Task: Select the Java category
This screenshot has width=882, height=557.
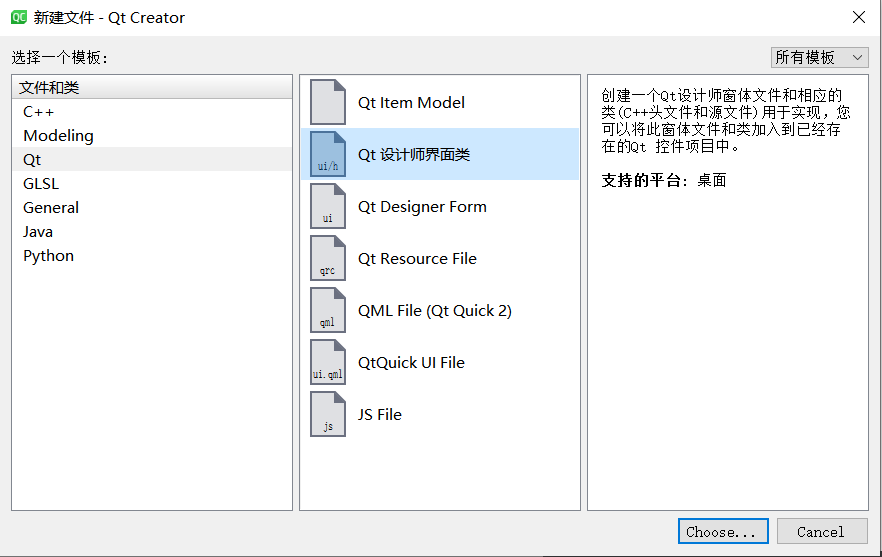Action: click(x=38, y=232)
